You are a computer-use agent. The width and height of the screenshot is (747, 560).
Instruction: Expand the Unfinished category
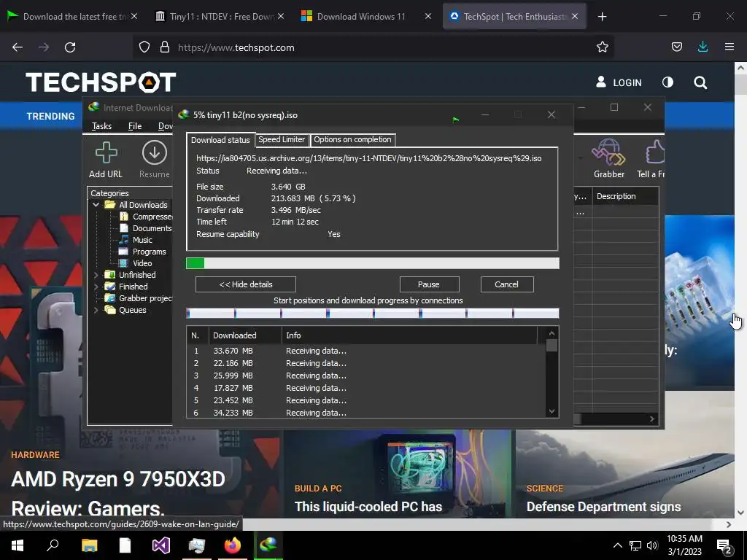pyautogui.click(x=96, y=275)
